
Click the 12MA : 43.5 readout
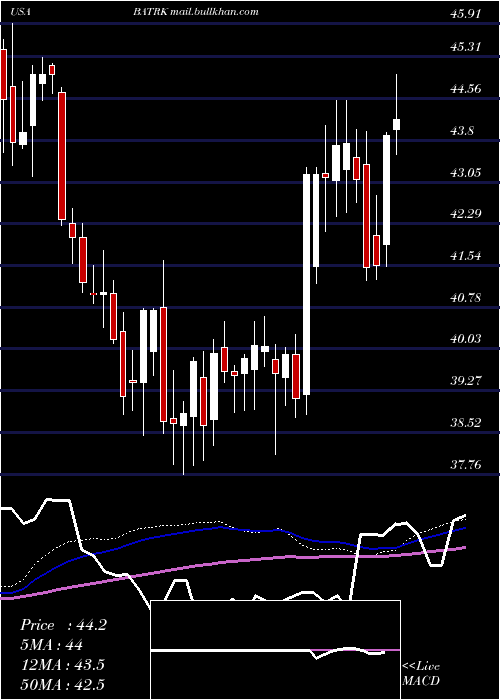point(62,665)
